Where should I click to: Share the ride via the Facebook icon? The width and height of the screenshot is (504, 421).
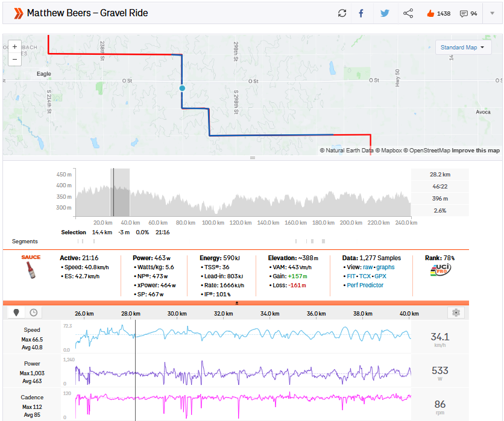click(x=361, y=13)
